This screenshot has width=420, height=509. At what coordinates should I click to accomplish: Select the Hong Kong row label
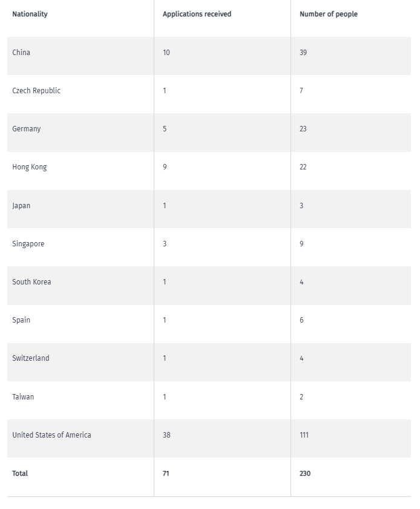coord(30,167)
